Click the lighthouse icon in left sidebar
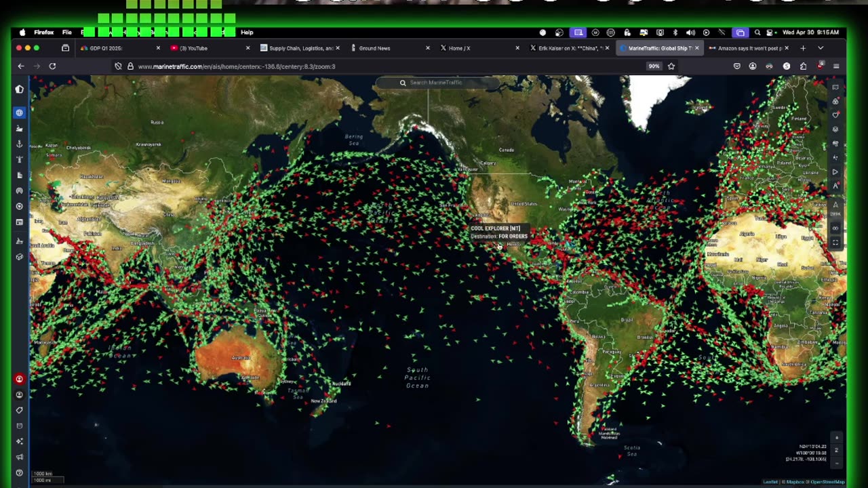This screenshot has height=488, width=868. (19, 159)
